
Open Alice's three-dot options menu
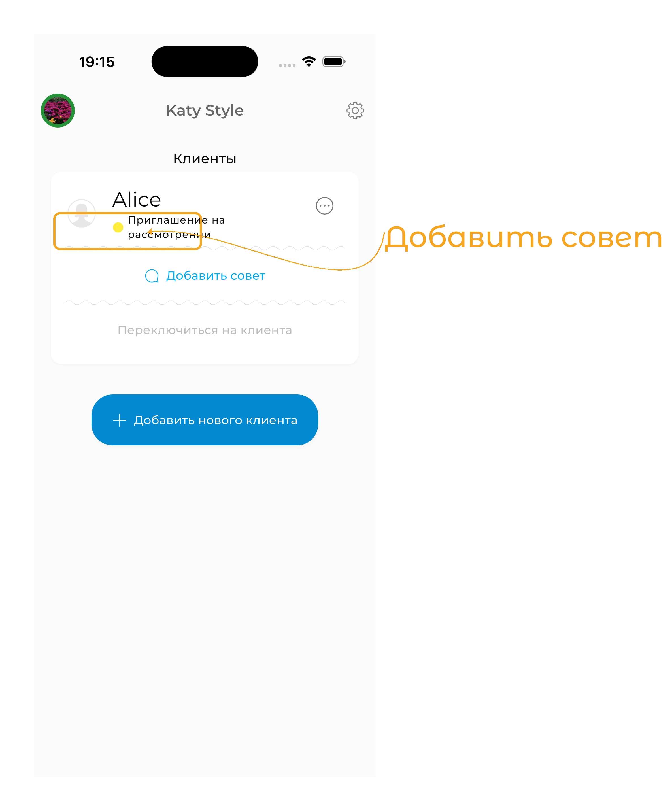(x=324, y=205)
